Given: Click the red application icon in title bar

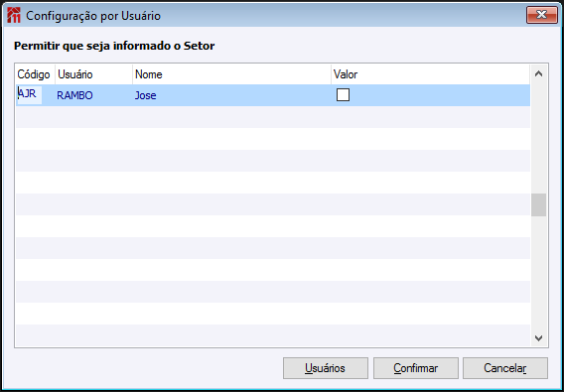Looking at the screenshot, I should coord(14,16).
